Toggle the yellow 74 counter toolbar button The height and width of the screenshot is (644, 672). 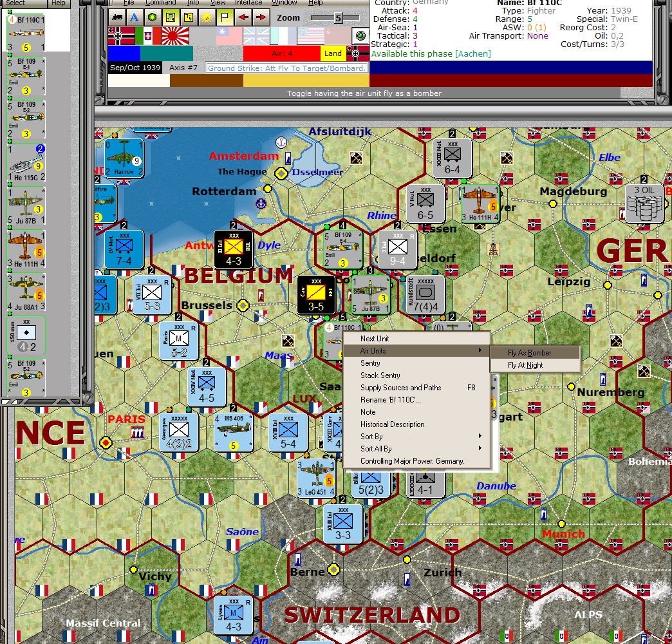coord(189,17)
